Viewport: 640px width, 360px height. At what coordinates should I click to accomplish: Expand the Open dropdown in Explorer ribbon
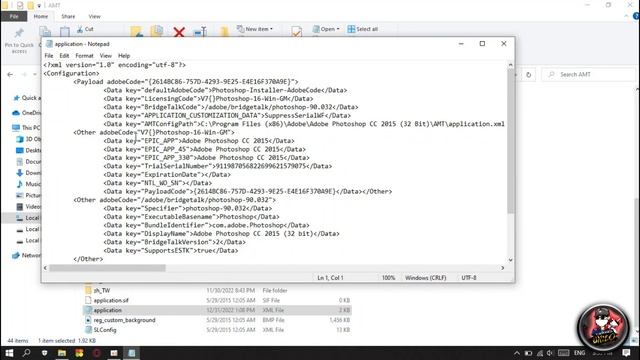click(x=326, y=29)
